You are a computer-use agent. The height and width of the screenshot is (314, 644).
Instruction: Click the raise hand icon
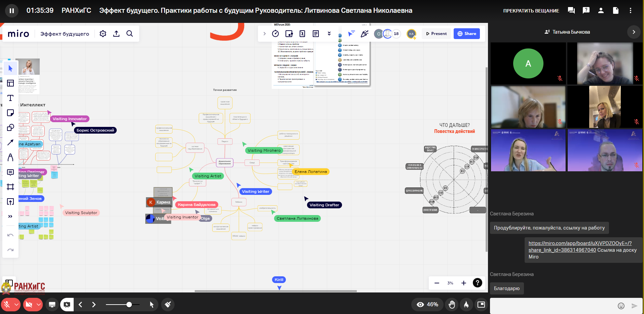pyautogui.click(x=452, y=305)
